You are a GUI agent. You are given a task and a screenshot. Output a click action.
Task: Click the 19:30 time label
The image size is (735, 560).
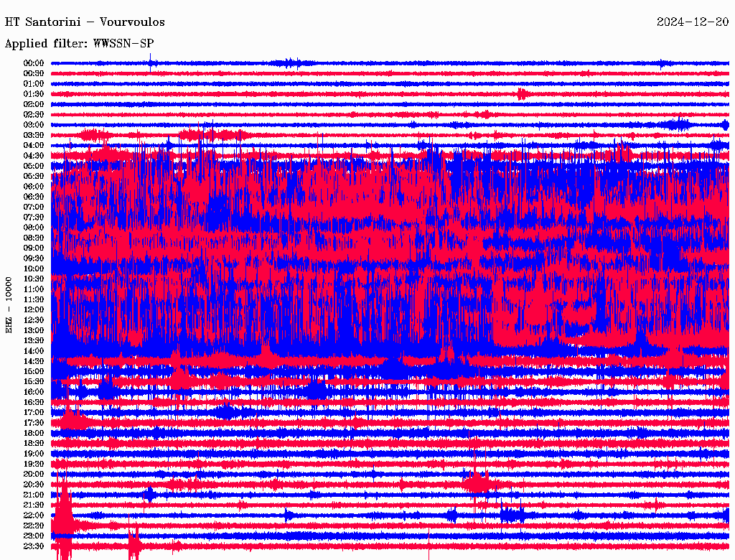[x=34, y=464]
